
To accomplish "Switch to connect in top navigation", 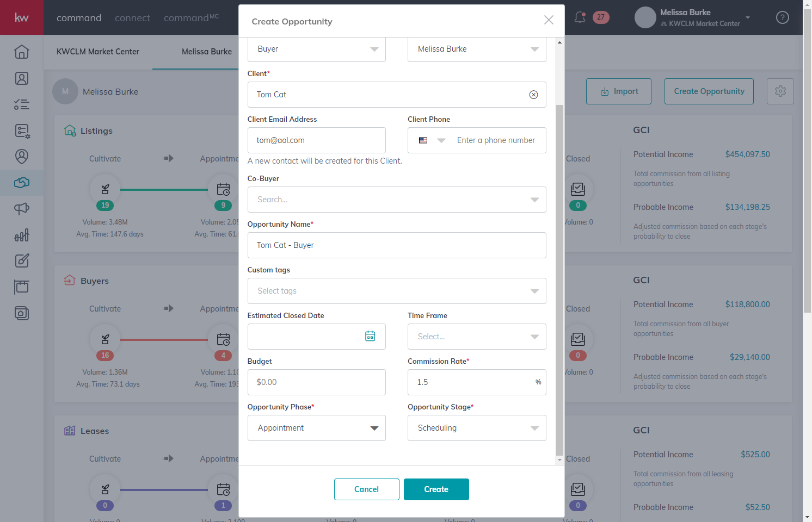I will coord(133,18).
